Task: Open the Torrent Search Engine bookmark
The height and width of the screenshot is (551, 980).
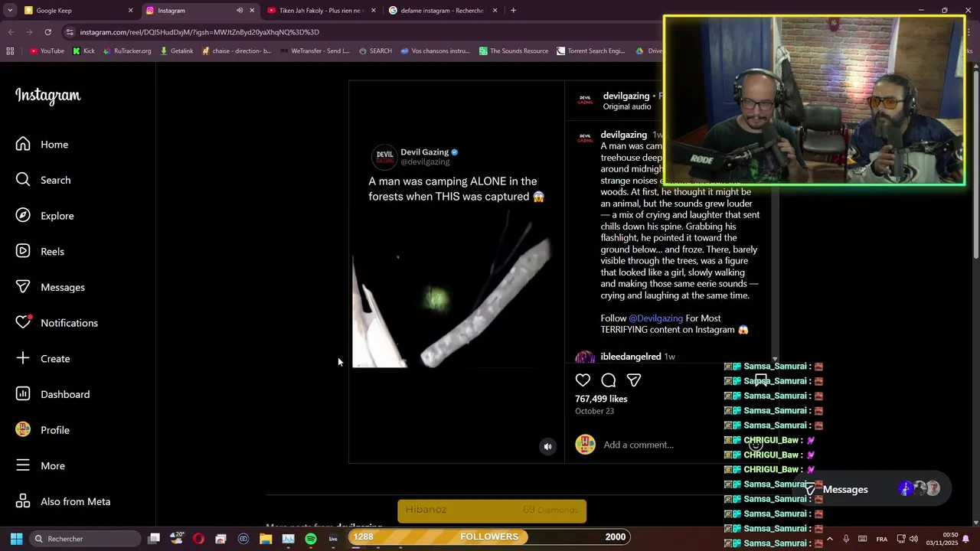Action: click(x=590, y=51)
